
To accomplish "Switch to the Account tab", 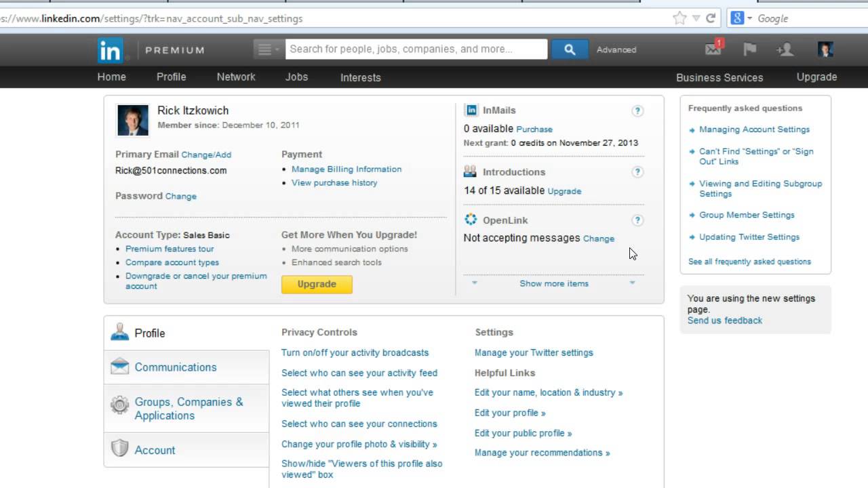I will pyautogui.click(x=187, y=450).
